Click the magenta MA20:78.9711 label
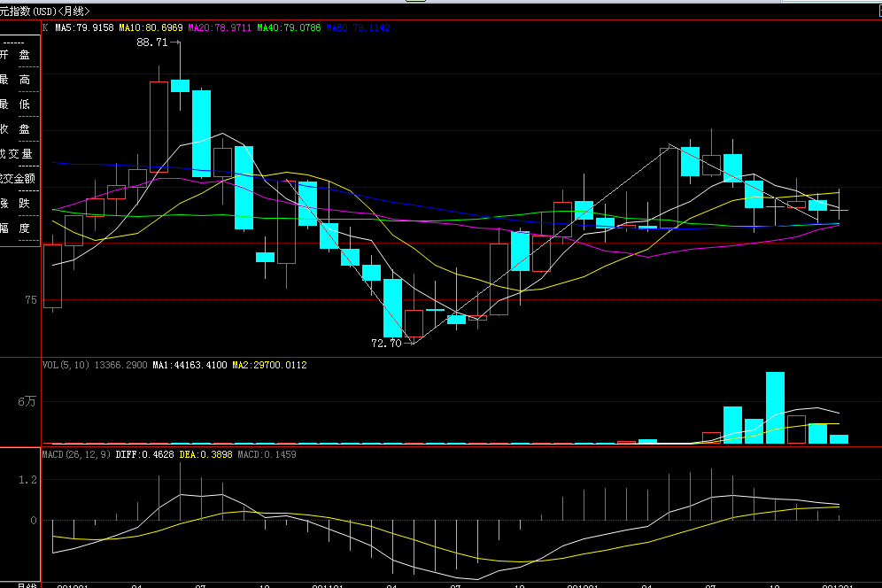 [220, 27]
